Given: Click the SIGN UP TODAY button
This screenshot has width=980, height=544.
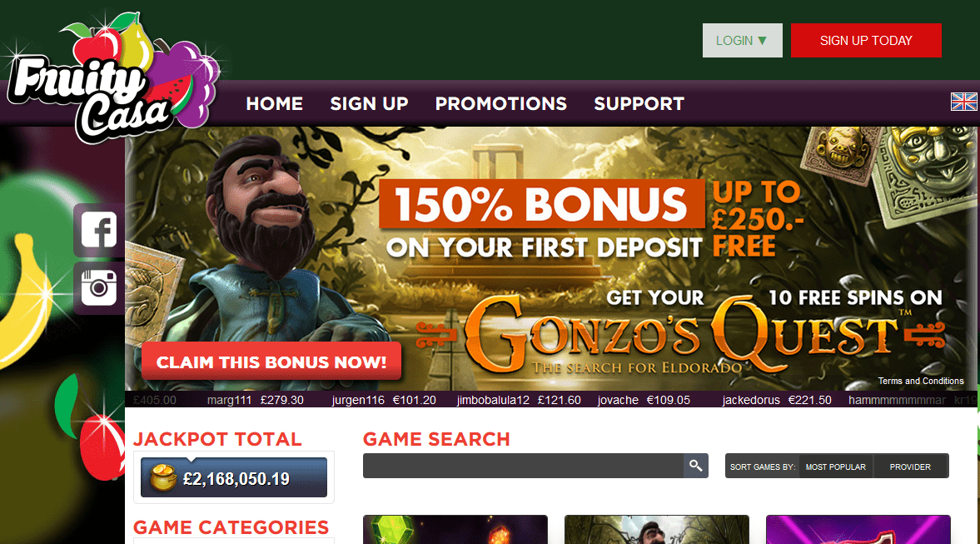Looking at the screenshot, I should (x=866, y=41).
